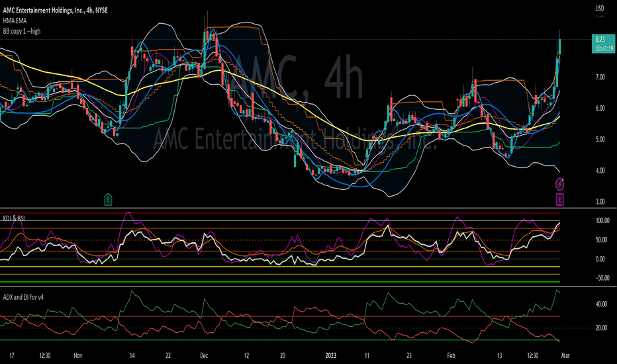This screenshot has width=617, height=364.
Task: Click the Dec date on time axis
Action: (204, 356)
